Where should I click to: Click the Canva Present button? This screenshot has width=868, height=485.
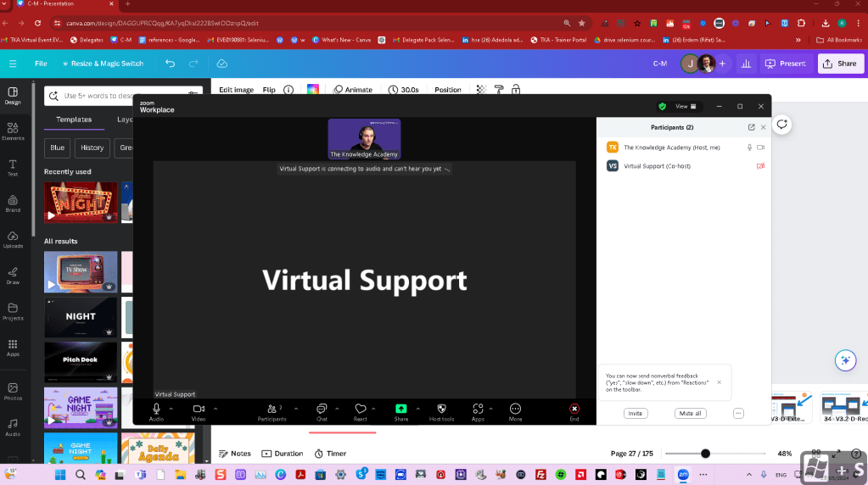click(x=786, y=64)
